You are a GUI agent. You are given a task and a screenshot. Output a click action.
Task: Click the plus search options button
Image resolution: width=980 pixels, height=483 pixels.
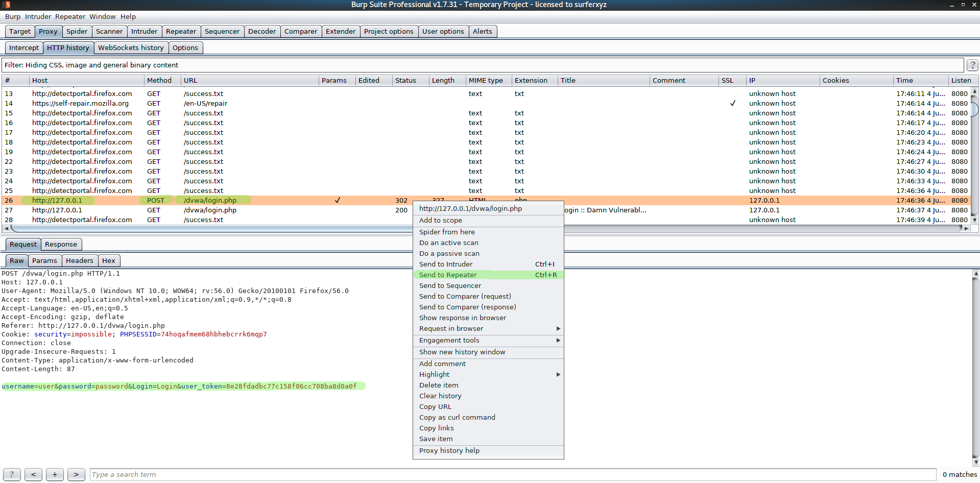click(x=55, y=474)
